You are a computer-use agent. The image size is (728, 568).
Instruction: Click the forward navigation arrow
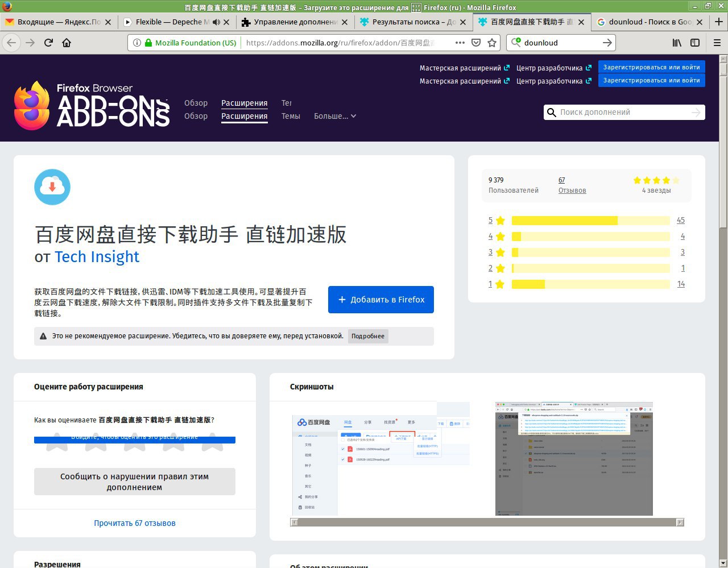click(x=30, y=43)
